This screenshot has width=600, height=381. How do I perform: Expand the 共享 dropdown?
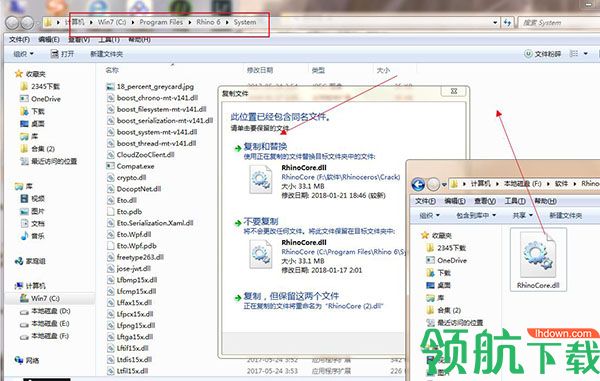523,216
